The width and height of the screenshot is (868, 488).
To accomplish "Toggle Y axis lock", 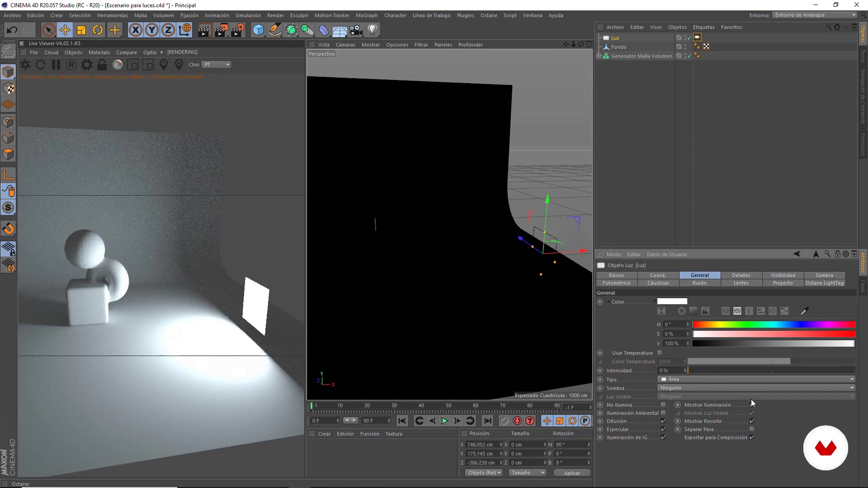I will 152,30.
